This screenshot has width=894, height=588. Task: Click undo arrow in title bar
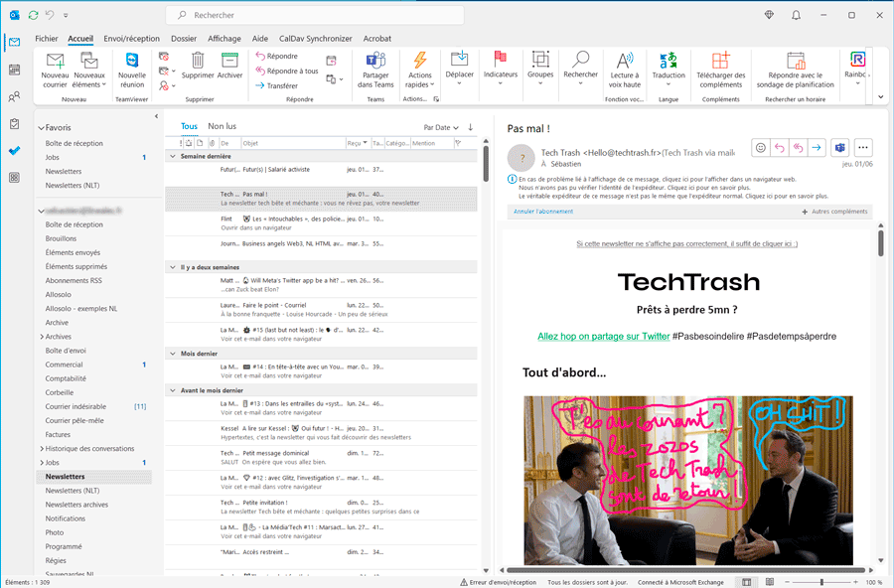pyautogui.click(x=50, y=16)
